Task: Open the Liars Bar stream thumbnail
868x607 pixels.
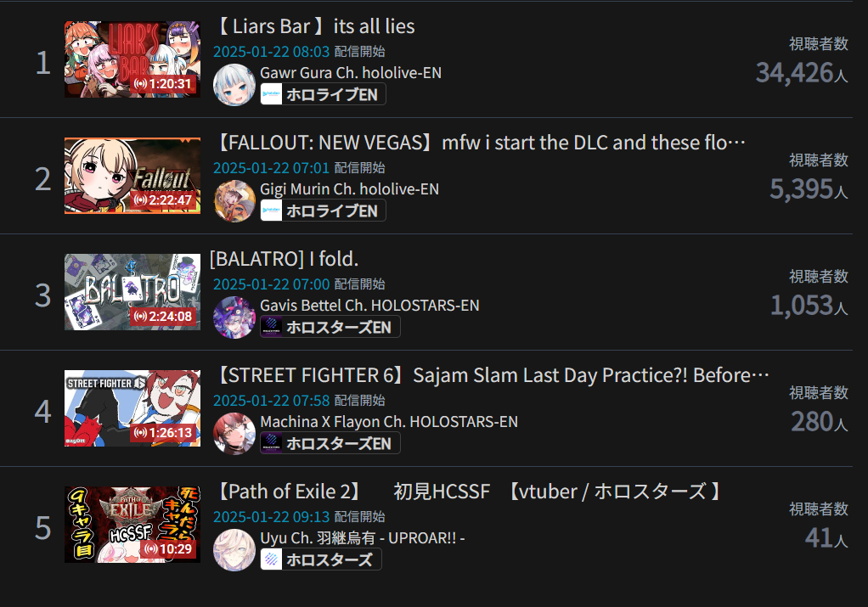Action: [x=132, y=59]
